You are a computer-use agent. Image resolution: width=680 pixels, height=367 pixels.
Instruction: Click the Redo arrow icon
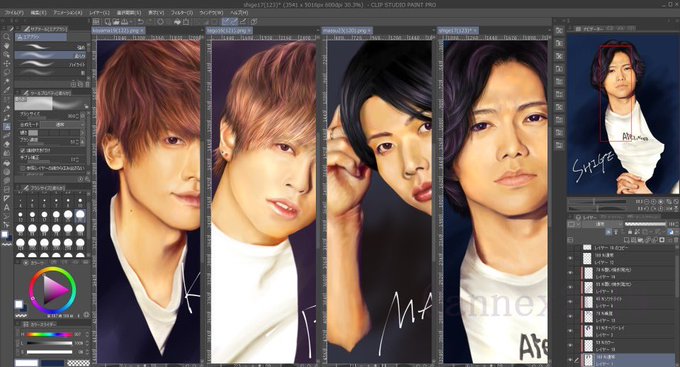coord(150,21)
